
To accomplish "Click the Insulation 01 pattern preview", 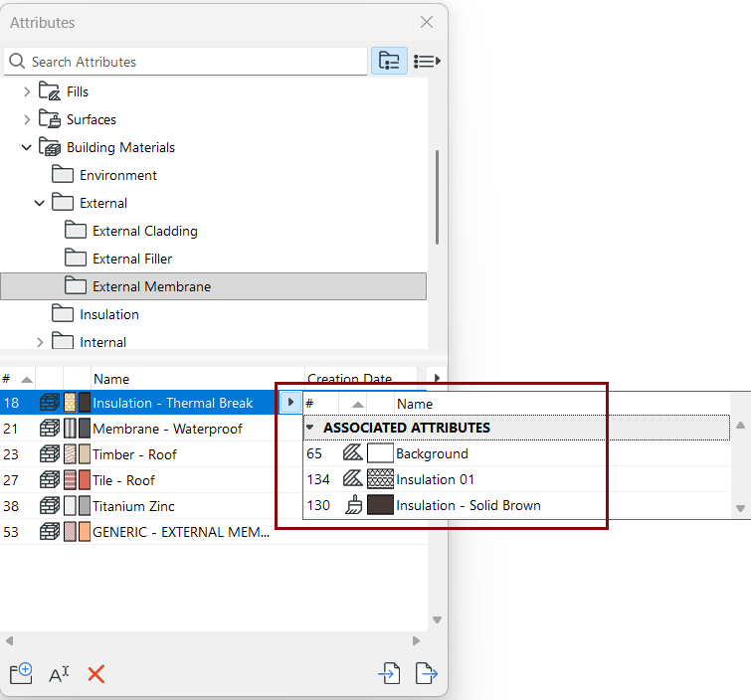I will pos(380,479).
